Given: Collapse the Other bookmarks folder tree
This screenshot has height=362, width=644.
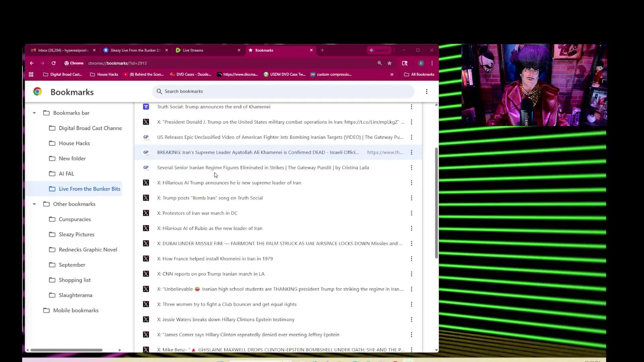Looking at the screenshot, I should click(x=34, y=204).
